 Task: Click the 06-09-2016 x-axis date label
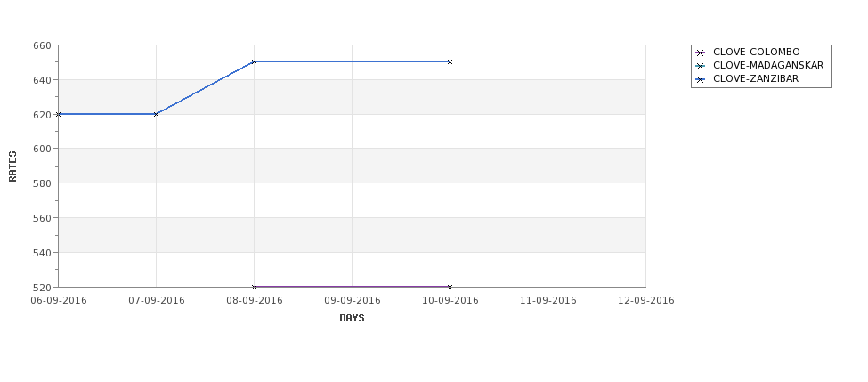tap(58, 301)
